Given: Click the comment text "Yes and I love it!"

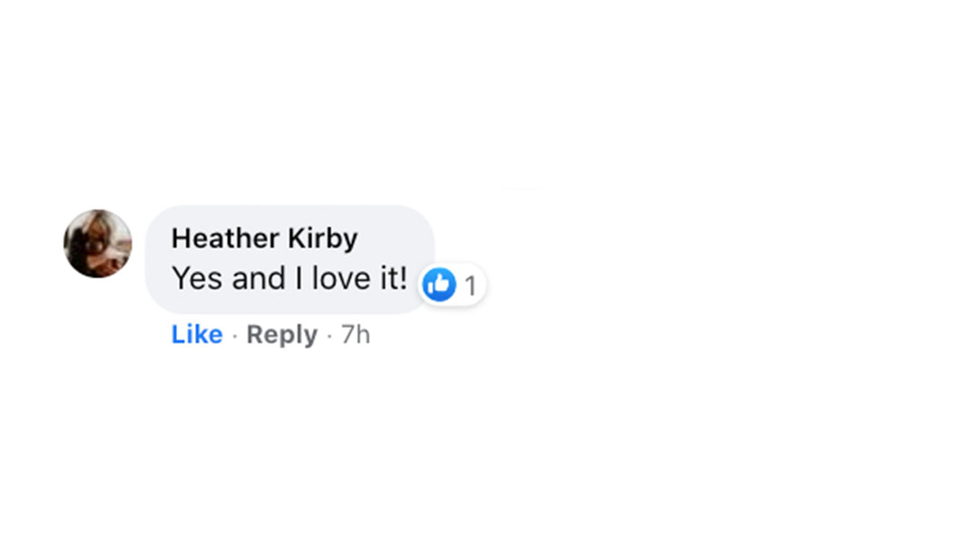Looking at the screenshot, I should pyautogui.click(x=289, y=279).
